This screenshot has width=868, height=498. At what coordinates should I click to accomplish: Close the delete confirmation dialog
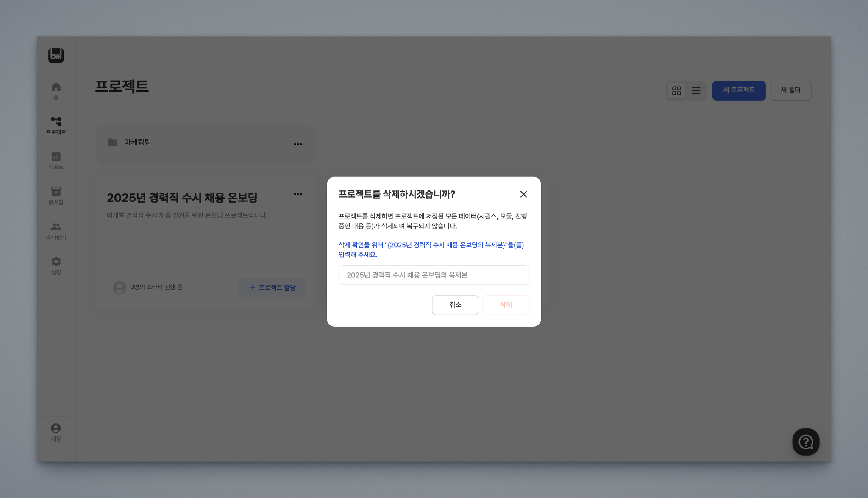(x=523, y=194)
